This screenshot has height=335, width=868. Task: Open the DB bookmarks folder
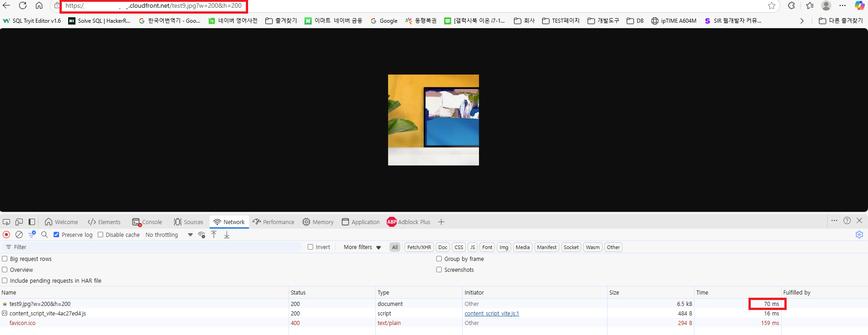tap(635, 21)
